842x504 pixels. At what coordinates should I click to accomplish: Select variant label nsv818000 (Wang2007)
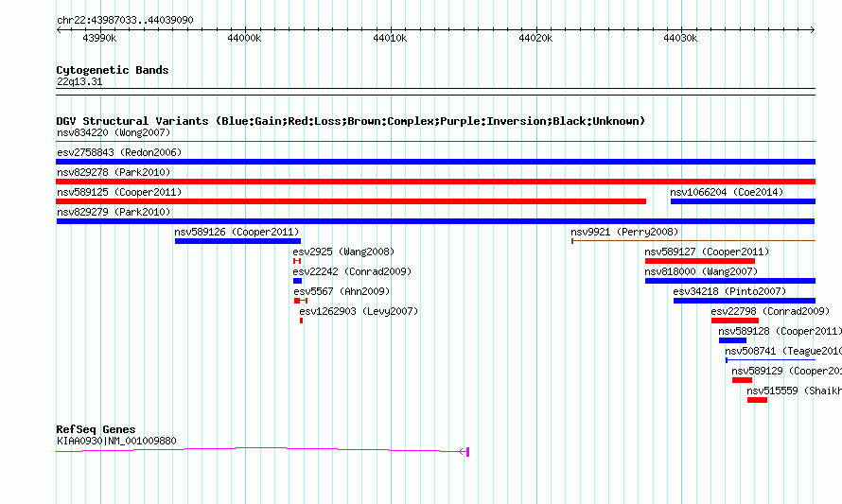click(x=701, y=271)
